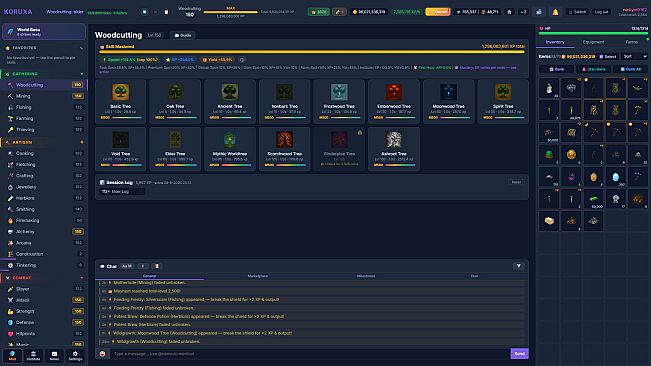Select the Ashroot Tree

pyautogui.click(x=394, y=149)
